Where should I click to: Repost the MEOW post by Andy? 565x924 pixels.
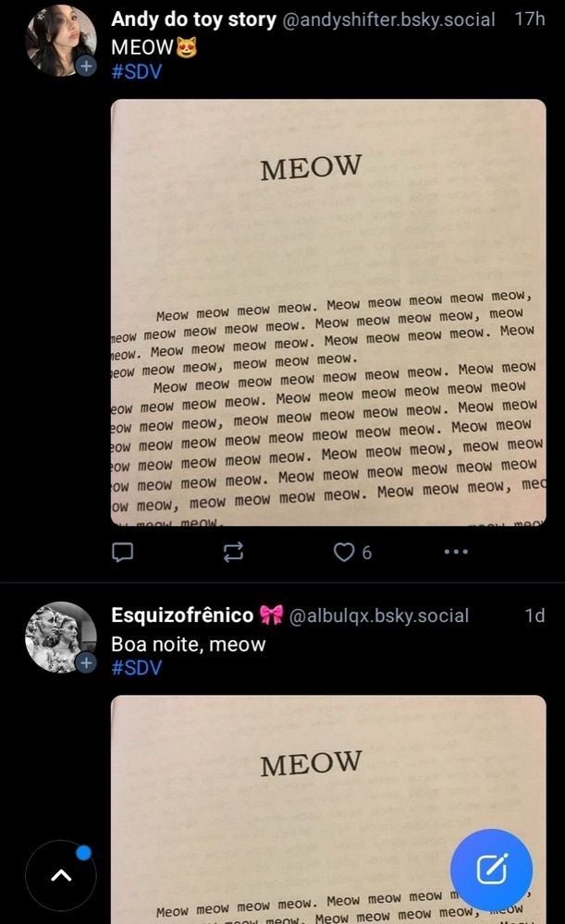point(233,553)
